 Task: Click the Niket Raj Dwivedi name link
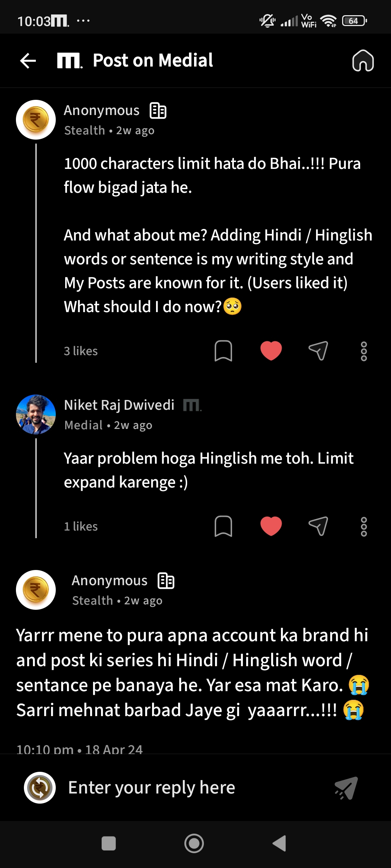pos(119,405)
